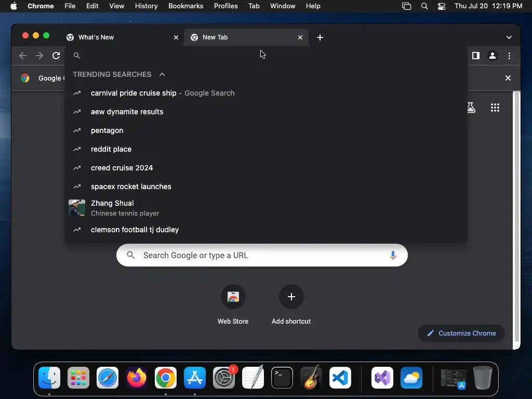Click the page's vertical scrollbar
Viewport: 532px width, 399px height.
point(516,217)
